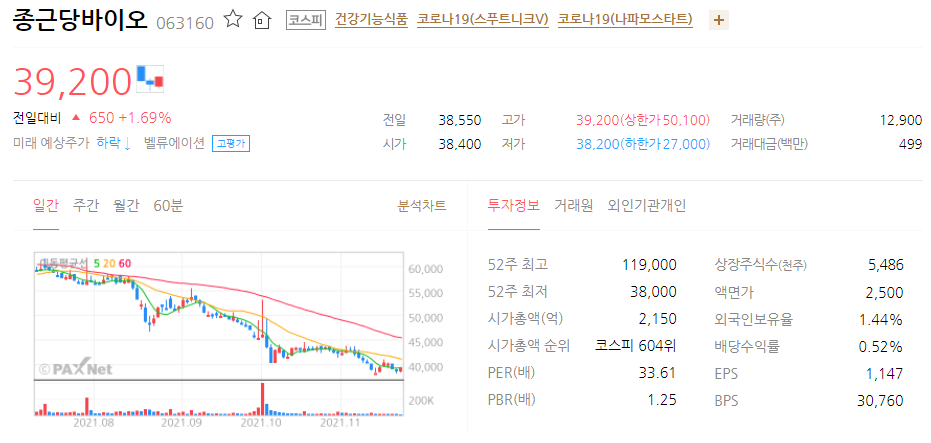The width and height of the screenshot is (931, 443).
Task: Select the 거래원 tab
Action: (573, 206)
